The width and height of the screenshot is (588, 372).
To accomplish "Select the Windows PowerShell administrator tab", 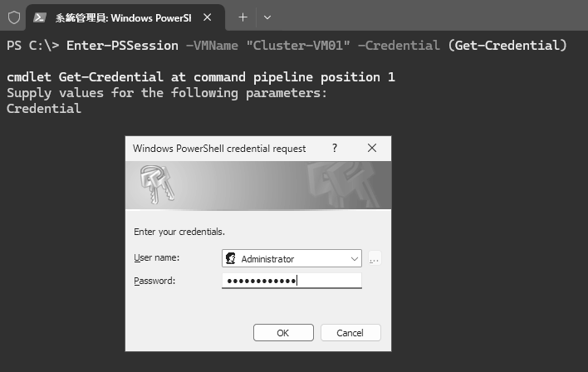I will (x=125, y=17).
